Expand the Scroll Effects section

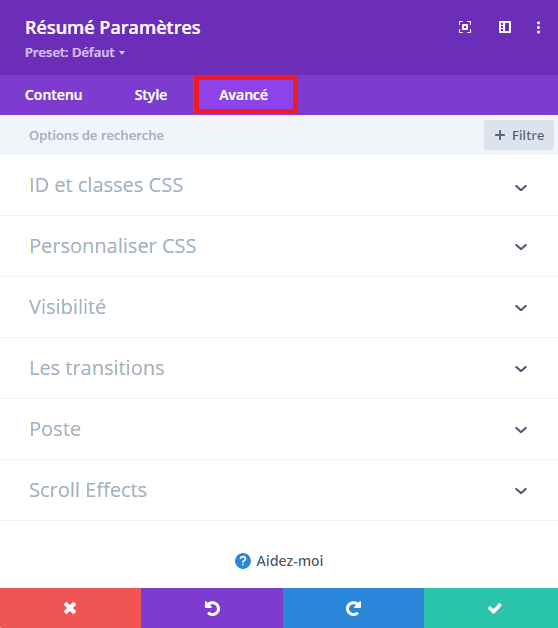(x=279, y=490)
